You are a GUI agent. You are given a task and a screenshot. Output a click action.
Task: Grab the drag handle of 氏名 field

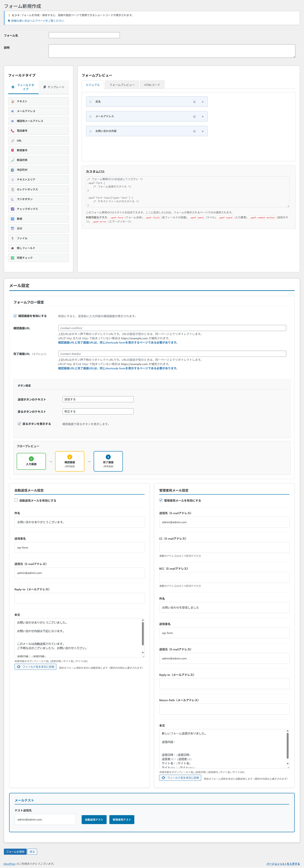point(90,102)
